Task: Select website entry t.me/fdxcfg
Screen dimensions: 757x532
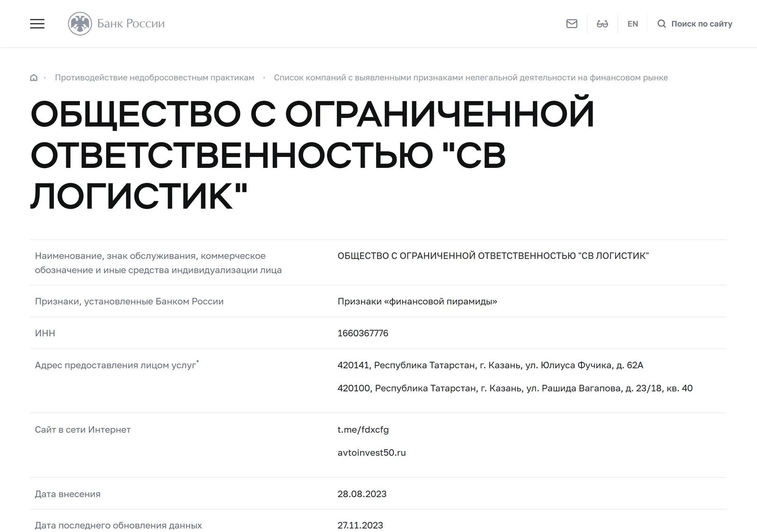Action: tap(363, 430)
